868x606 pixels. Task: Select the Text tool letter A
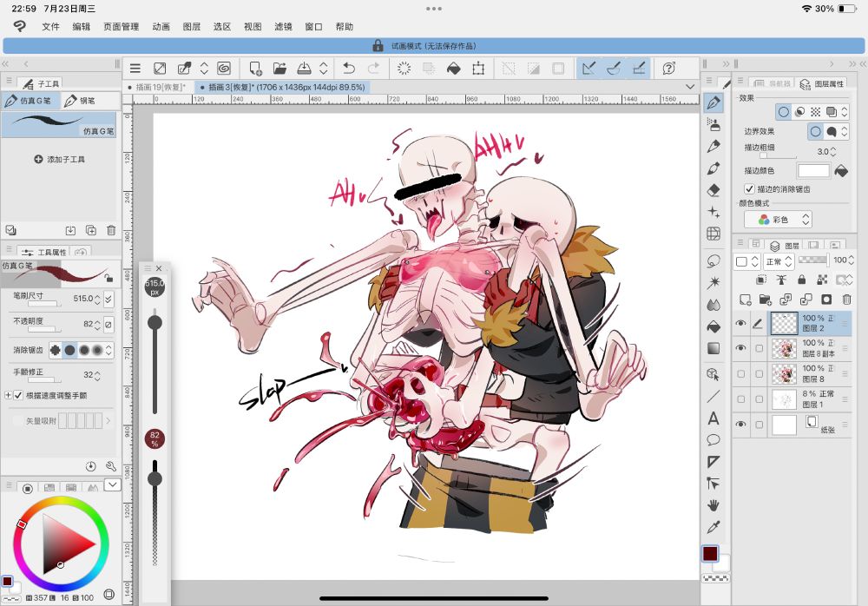(713, 418)
